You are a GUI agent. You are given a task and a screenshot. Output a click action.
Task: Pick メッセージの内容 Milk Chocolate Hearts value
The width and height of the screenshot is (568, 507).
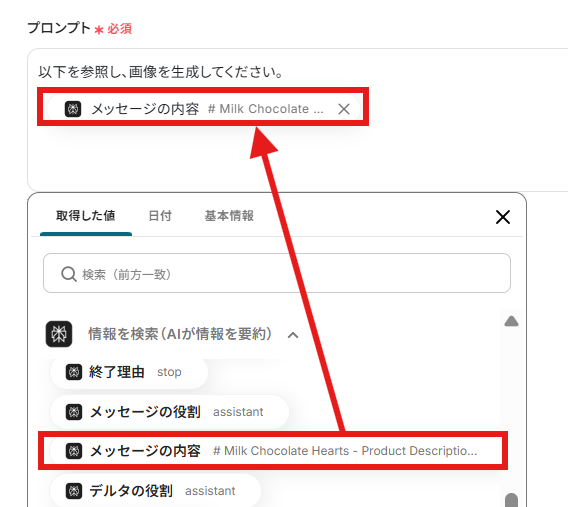click(x=272, y=451)
